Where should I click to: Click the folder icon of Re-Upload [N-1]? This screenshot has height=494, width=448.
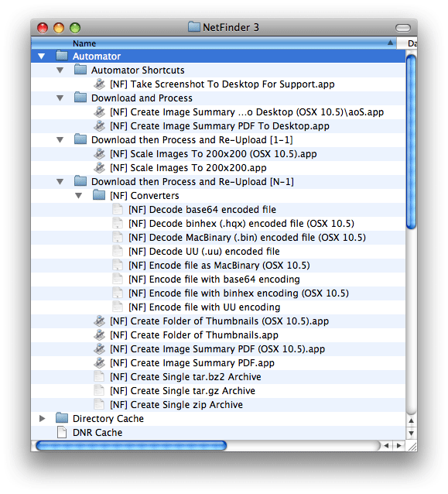click(x=80, y=181)
